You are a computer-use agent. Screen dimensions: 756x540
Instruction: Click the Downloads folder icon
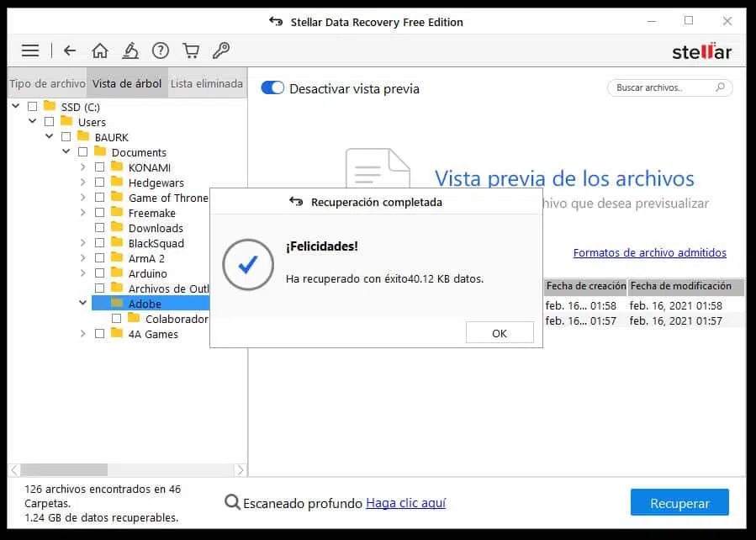(117, 227)
